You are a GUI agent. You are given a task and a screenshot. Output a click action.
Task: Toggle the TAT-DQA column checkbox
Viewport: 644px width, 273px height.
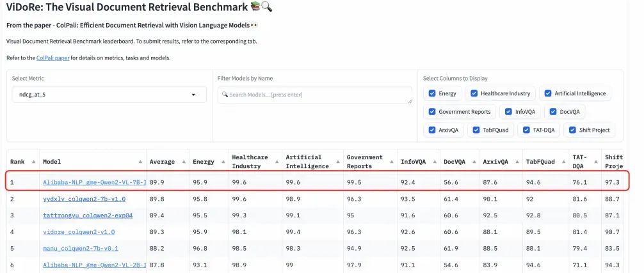point(521,130)
